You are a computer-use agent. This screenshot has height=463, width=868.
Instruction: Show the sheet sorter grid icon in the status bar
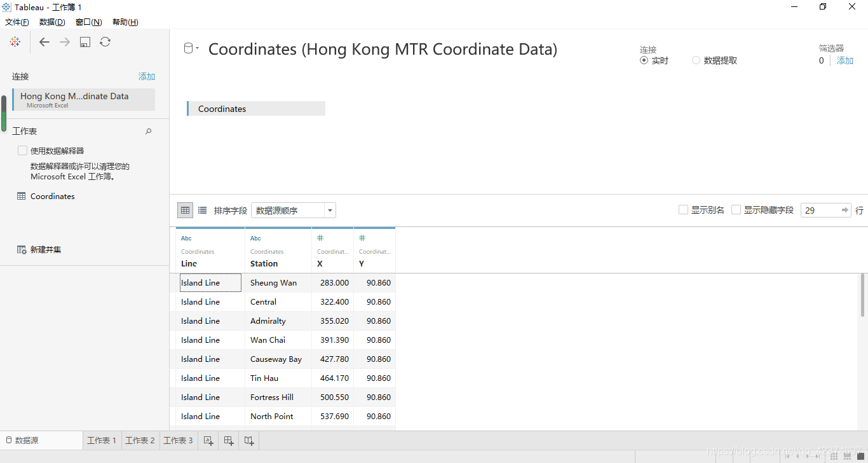[834, 455]
